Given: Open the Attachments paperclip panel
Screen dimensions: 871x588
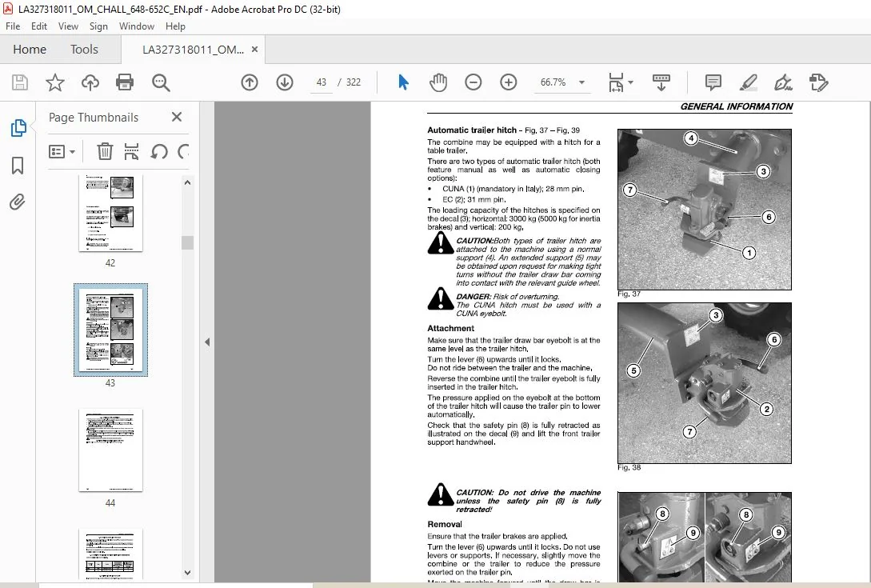Looking at the screenshot, I should click(18, 202).
